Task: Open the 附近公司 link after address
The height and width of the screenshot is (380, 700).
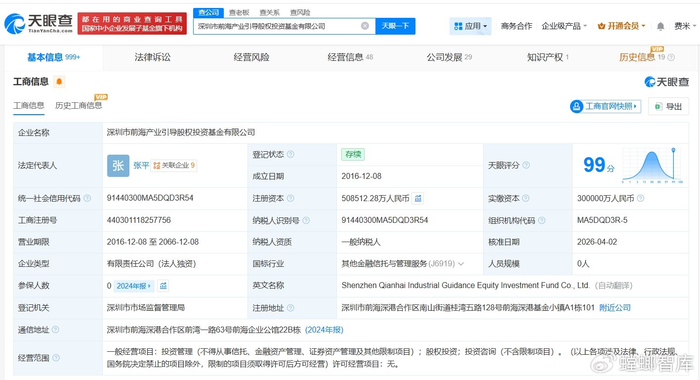Action: (x=615, y=308)
